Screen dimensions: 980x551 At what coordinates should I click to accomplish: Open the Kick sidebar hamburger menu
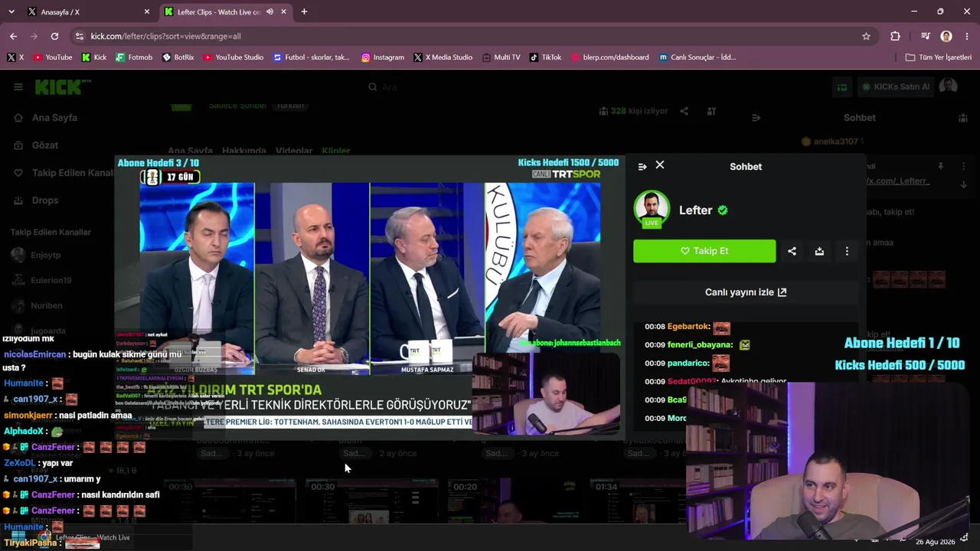(18, 87)
